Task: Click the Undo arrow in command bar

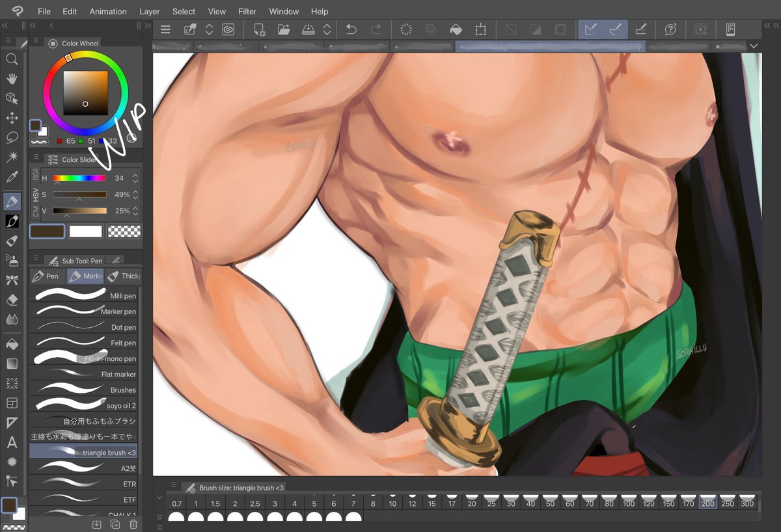Action: [x=351, y=29]
